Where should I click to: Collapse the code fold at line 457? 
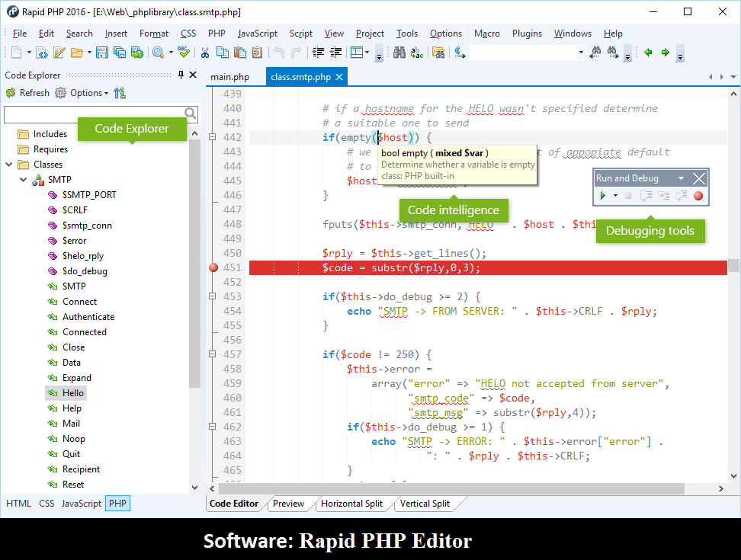coord(212,354)
